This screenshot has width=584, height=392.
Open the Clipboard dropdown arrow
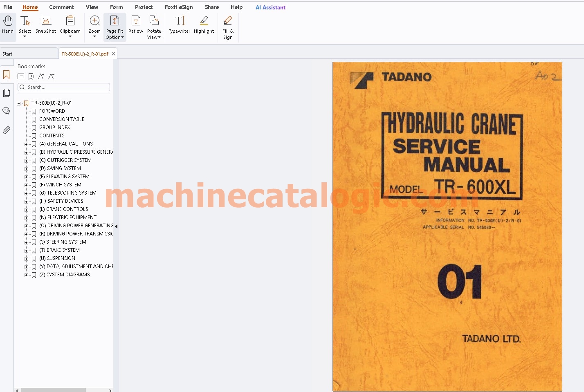tap(70, 36)
